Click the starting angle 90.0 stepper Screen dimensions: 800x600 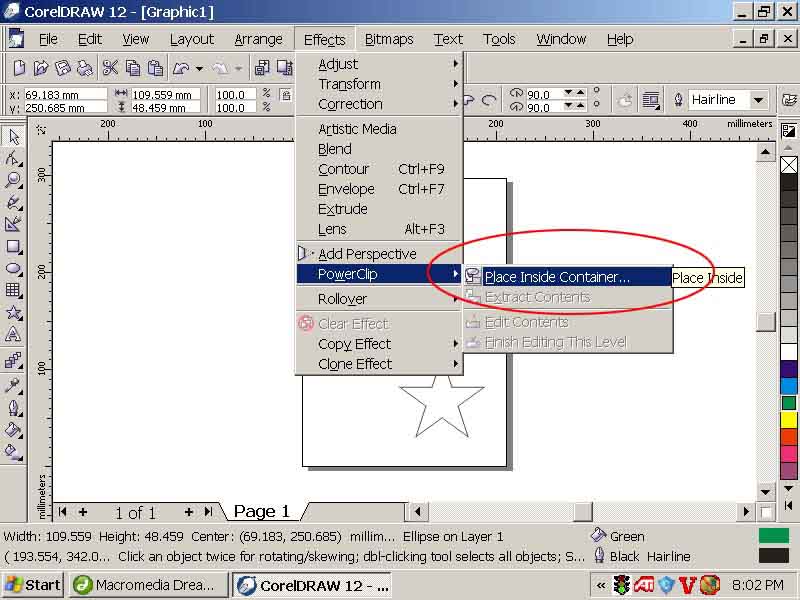click(574, 93)
